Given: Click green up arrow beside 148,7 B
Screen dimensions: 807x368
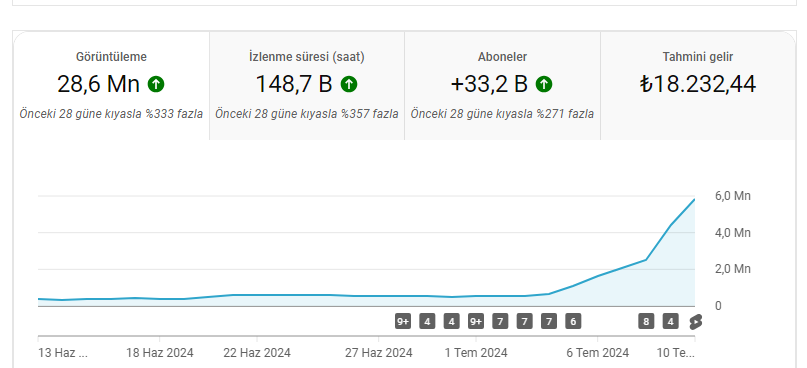Looking at the screenshot, I should [349, 84].
